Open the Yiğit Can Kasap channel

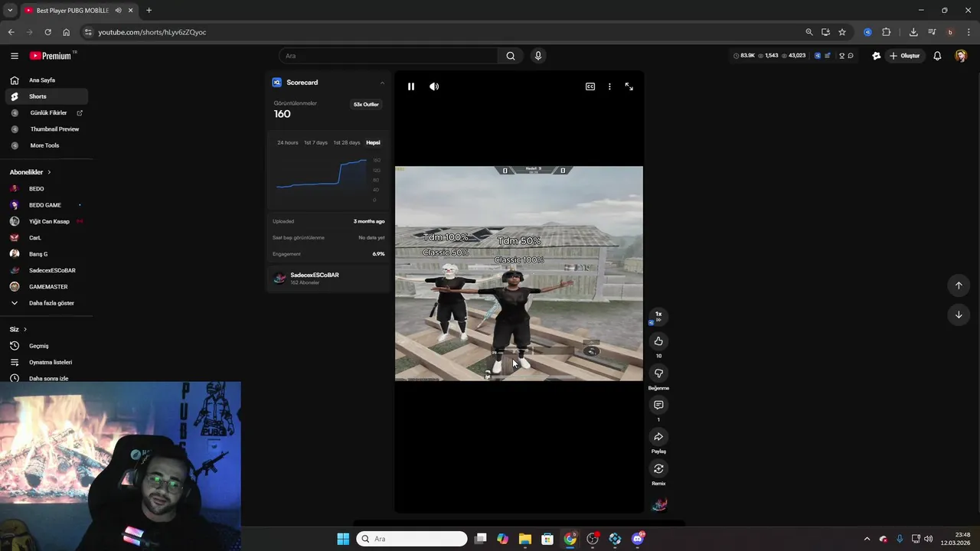pos(47,221)
